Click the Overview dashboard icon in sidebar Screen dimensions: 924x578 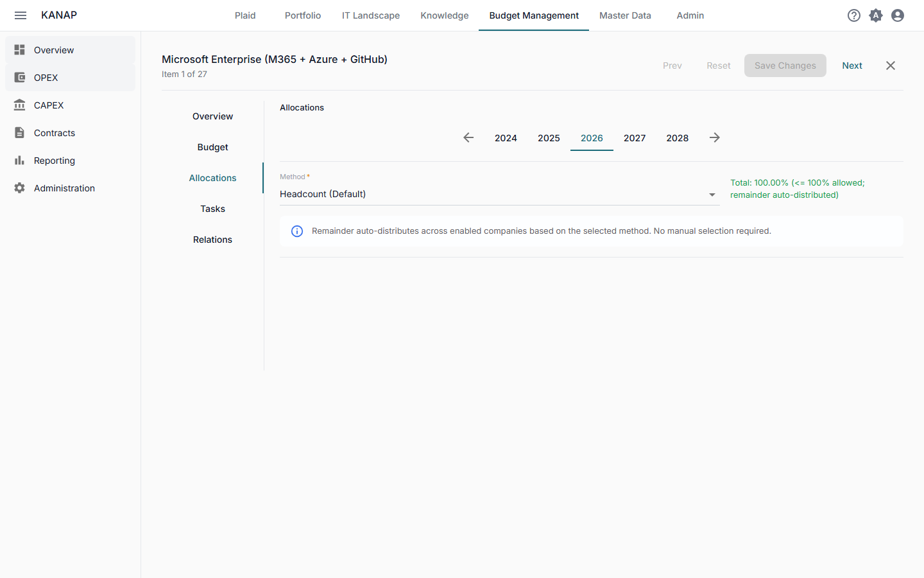point(20,50)
